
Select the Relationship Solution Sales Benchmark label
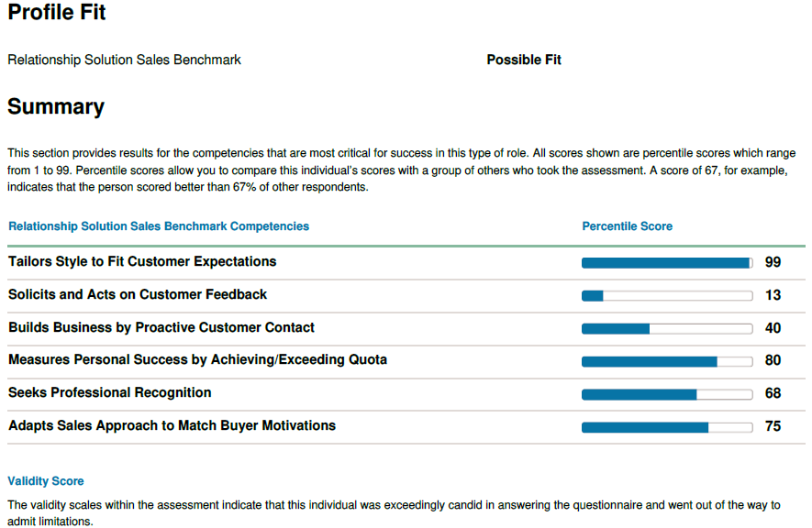coord(124,60)
